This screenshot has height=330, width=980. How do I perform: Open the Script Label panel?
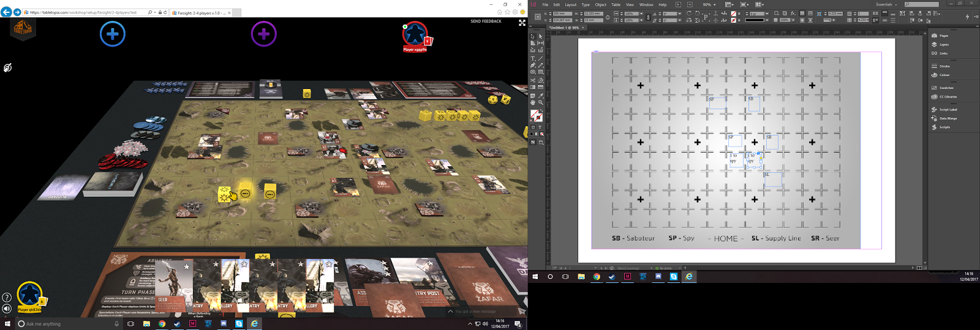click(x=944, y=109)
